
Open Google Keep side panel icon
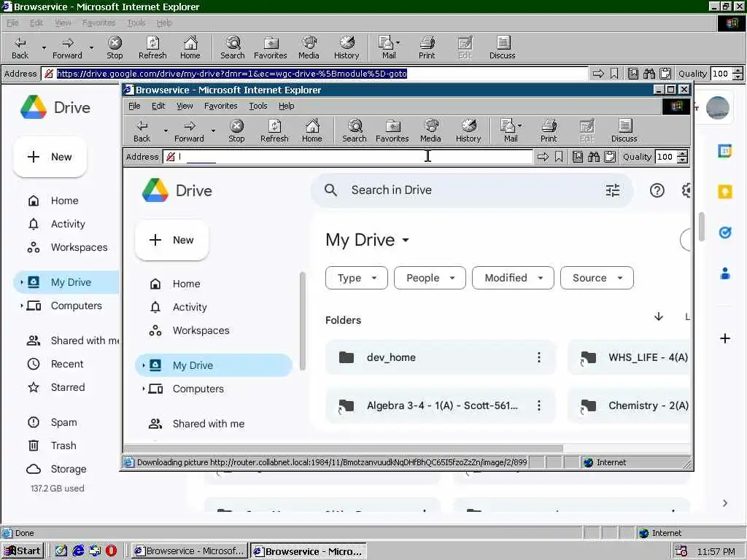pyautogui.click(x=724, y=192)
